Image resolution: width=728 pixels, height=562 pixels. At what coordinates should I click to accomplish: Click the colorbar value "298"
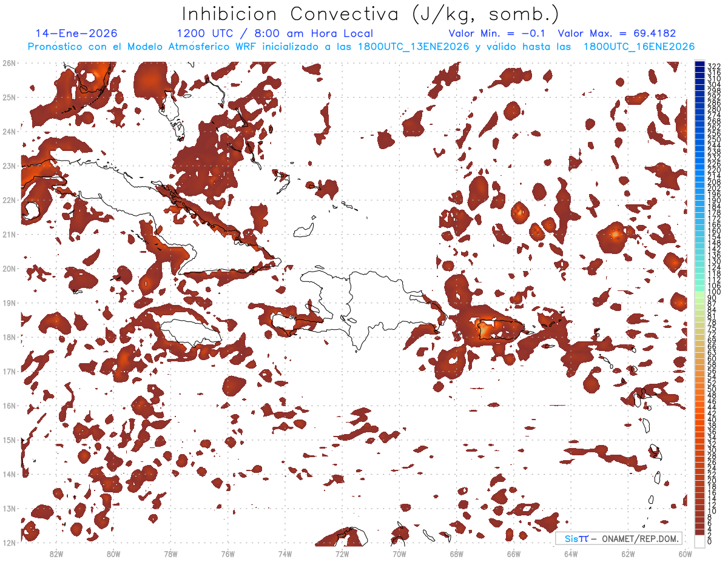(x=713, y=91)
